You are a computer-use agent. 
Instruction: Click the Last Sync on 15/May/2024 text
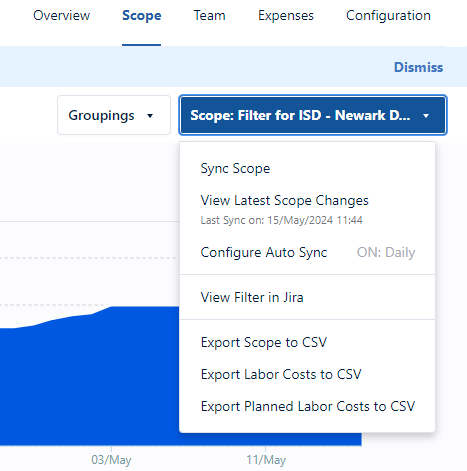[x=281, y=220]
